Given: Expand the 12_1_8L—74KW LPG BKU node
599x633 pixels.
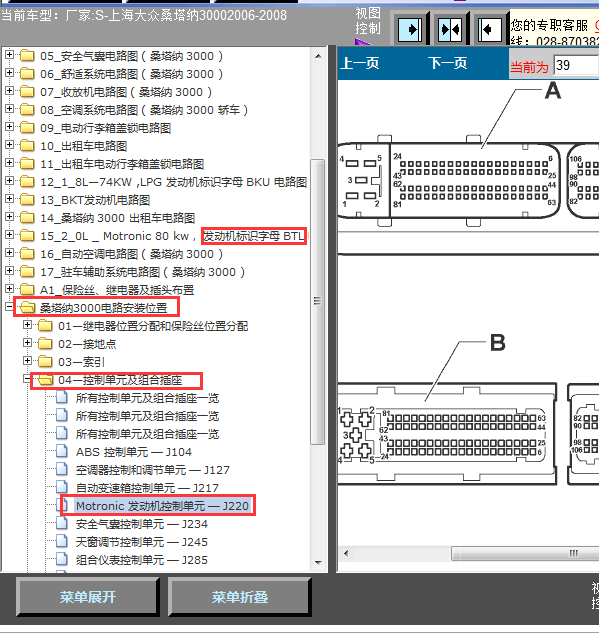Looking at the screenshot, I should coord(9,181).
